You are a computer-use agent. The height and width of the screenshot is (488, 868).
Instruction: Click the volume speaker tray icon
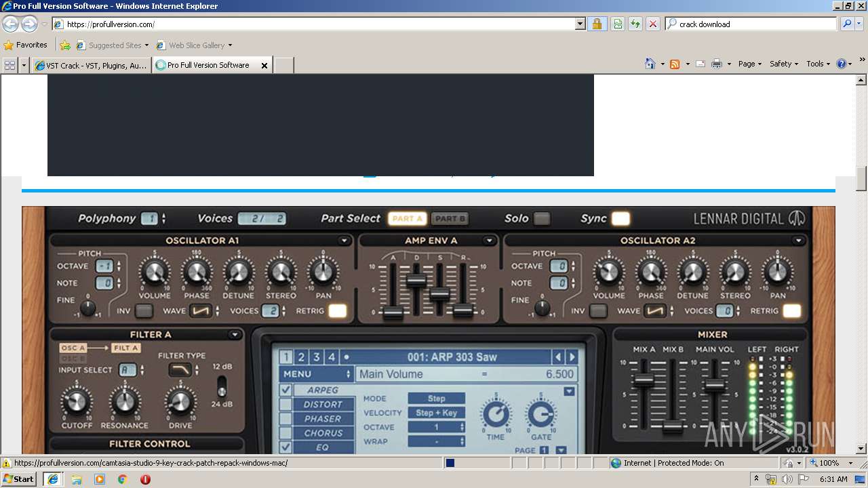tap(787, 479)
